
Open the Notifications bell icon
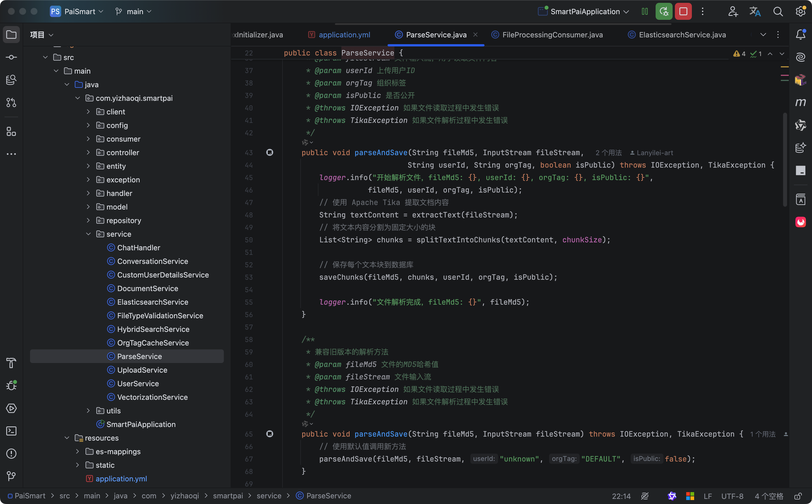[x=800, y=35]
